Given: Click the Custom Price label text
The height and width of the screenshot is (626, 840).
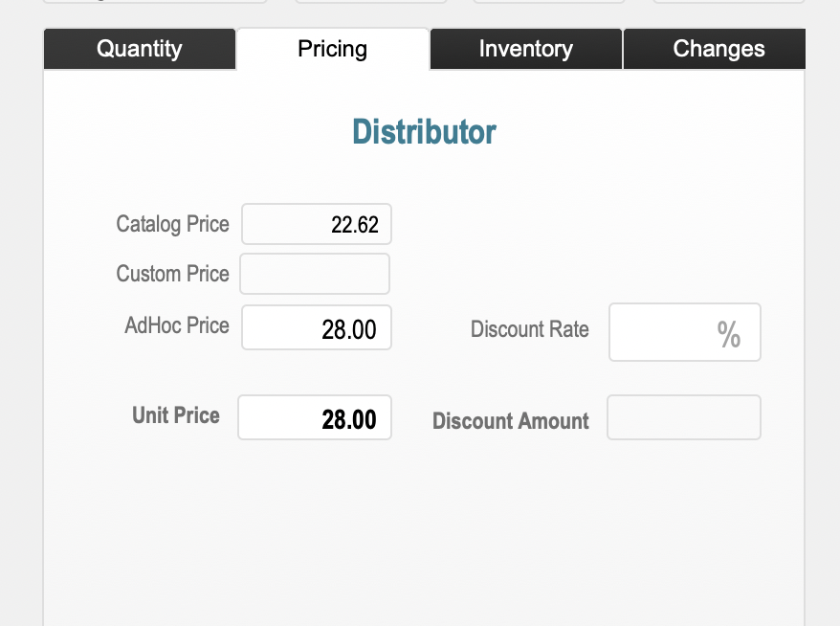Looking at the screenshot, I should tap(172, 274).
